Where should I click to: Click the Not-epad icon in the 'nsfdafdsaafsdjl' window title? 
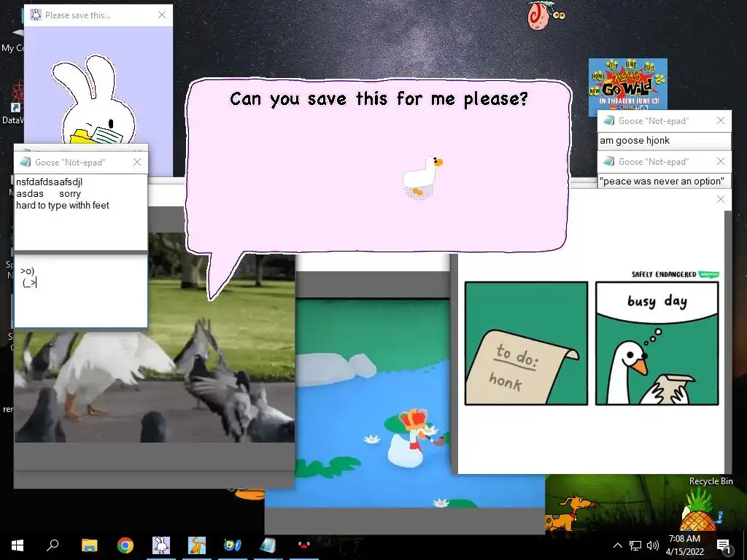tap(26, 162)
